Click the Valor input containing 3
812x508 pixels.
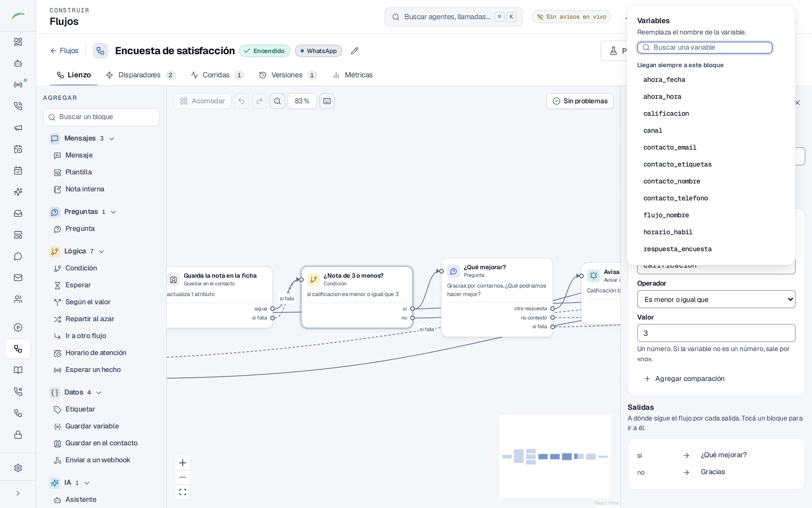click(x=716, y=333)
